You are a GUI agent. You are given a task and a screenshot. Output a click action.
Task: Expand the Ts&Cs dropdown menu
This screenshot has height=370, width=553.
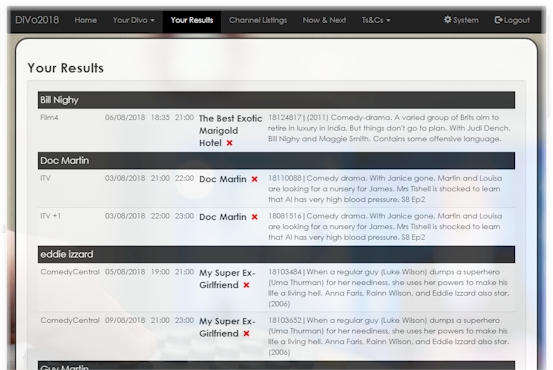tap(376, 20)
